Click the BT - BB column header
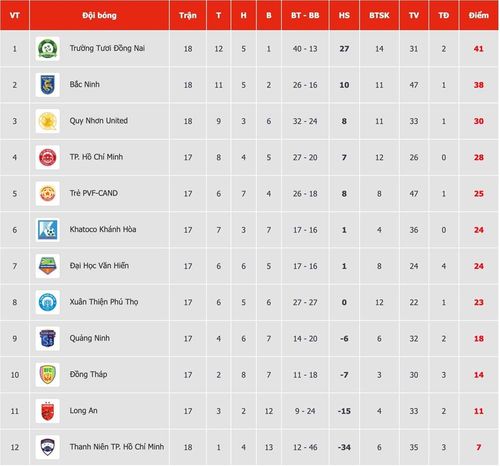This screenshot has height=466, width=500. [305, 15]
